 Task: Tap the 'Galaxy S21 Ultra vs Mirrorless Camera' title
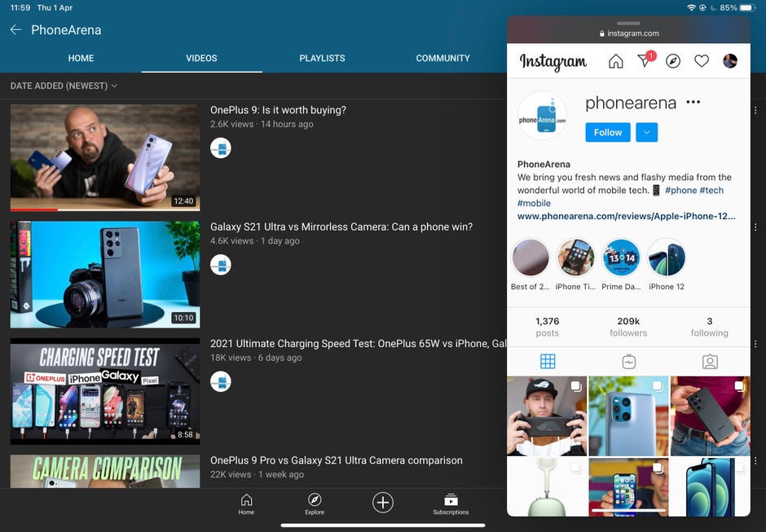(341, 226)
